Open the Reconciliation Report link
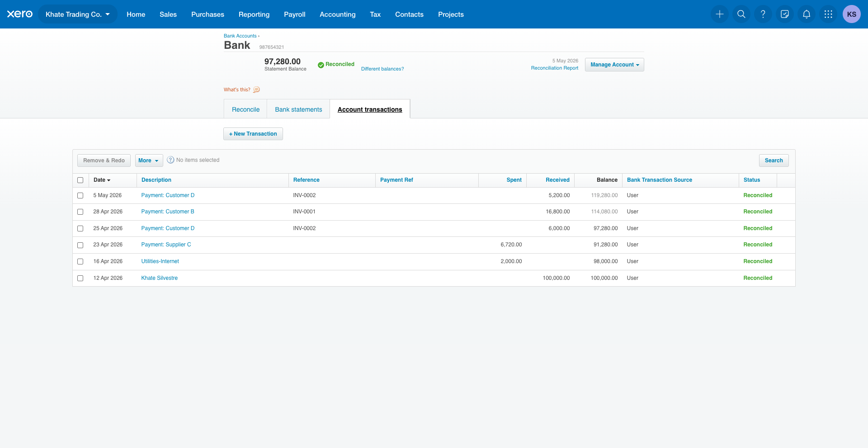This screenshot has height=448, width=868. pos(554,68)
